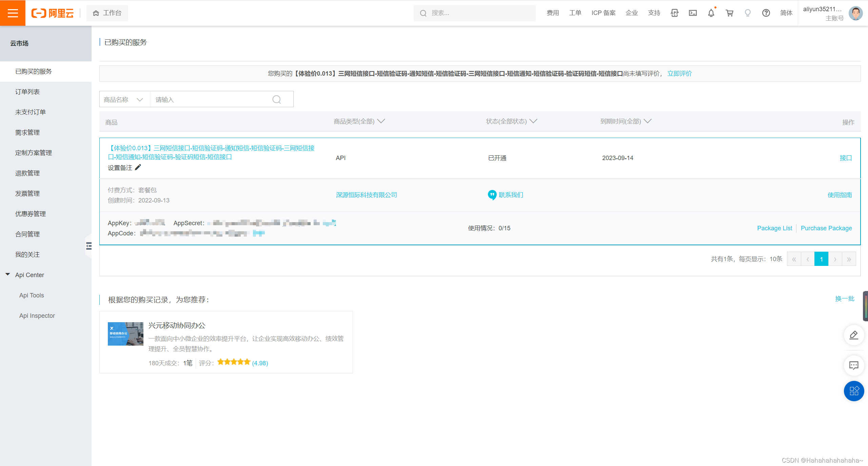Collapse the Api Center tree section
The image size is (868, 466).
8,274
